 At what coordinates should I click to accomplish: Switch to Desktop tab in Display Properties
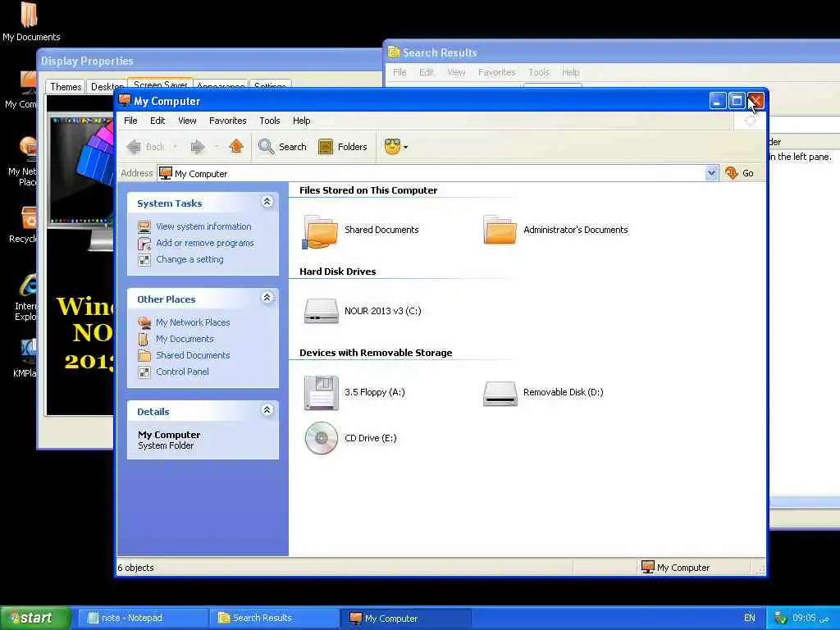[107, 87]
